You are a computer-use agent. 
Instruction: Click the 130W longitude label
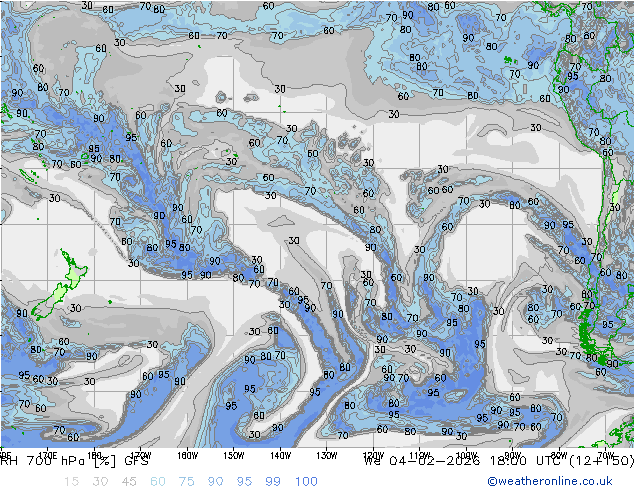pos(327,456)
